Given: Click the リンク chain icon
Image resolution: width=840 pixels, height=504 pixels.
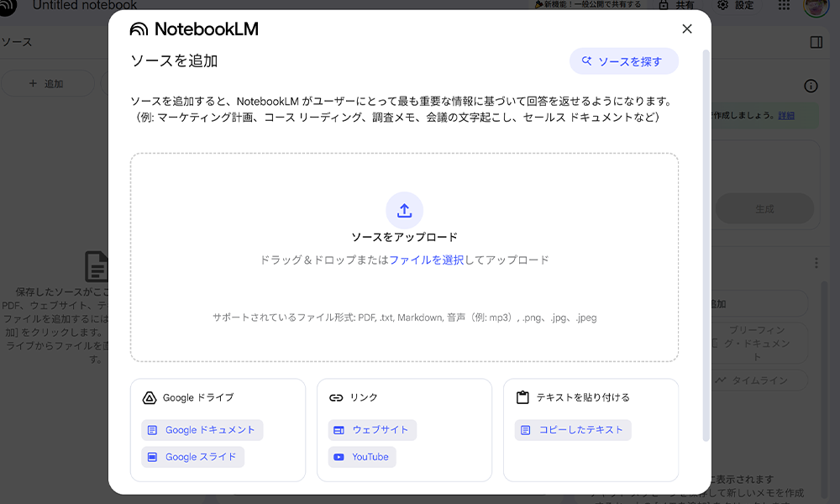Looking at the screenshot, I should (x=336, y=397).
